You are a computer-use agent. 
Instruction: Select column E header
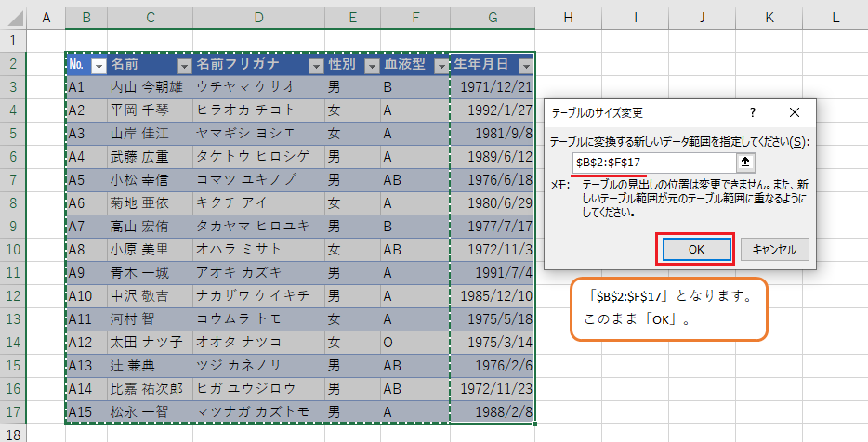click(x=352, y=18)
